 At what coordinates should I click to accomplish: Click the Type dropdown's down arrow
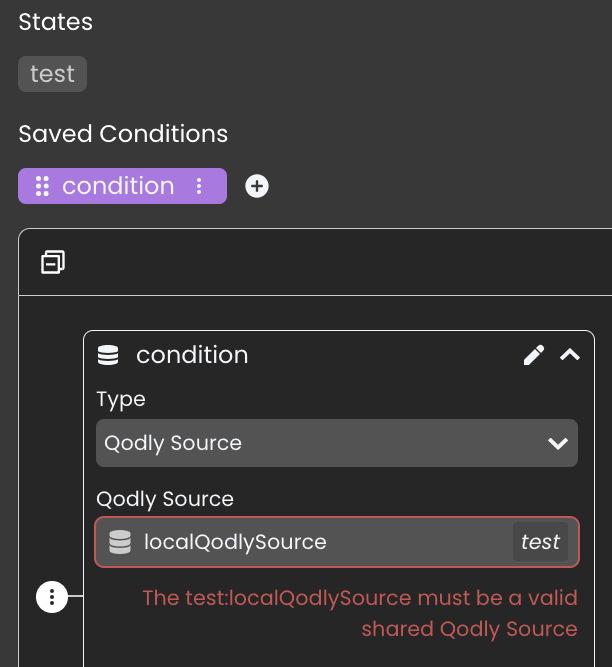click(558, 444)
